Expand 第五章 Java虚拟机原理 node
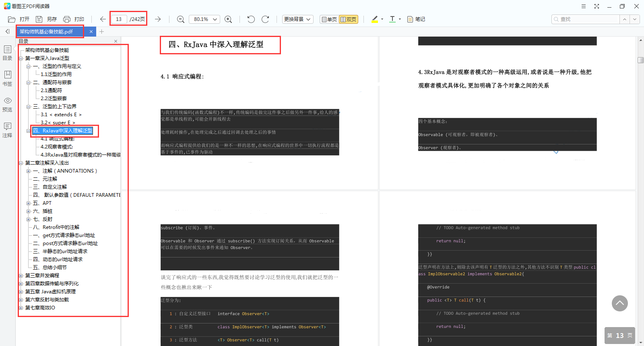Screen dimensions: 644x346 pos(21,292)
